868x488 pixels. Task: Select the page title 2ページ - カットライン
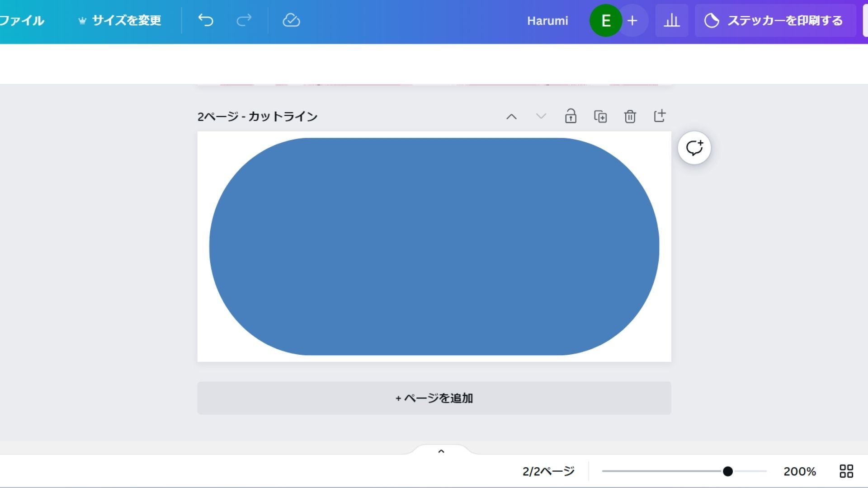pos(258,117)
